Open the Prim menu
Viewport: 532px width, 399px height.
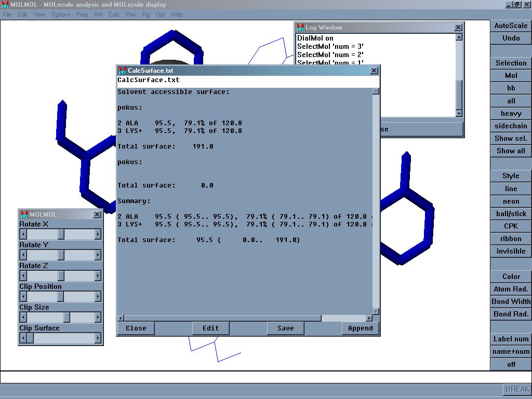tap(131, 15)
